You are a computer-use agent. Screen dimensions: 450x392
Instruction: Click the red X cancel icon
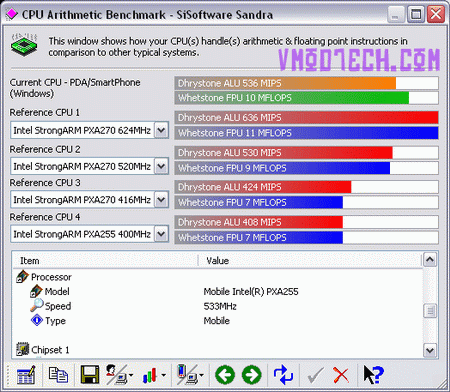pyautogui.click(x=341, y=375)
